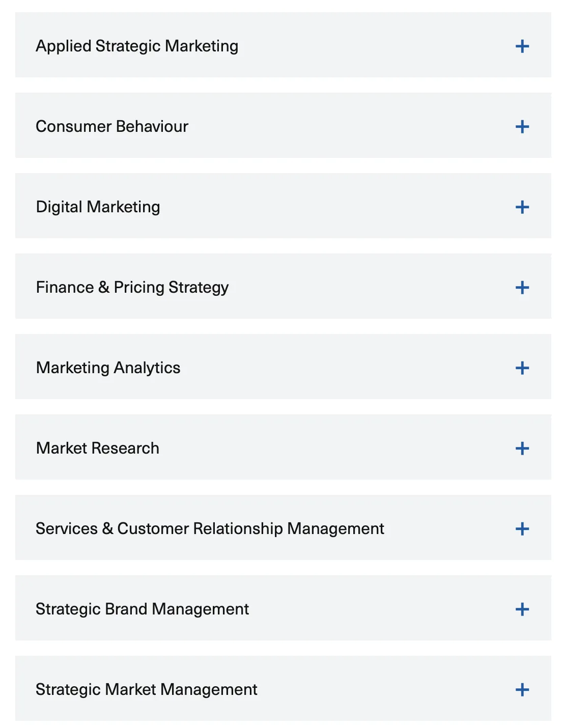The image size is (563, 728).
Task: Open the Market Research heading
Action: click(98, 448)
